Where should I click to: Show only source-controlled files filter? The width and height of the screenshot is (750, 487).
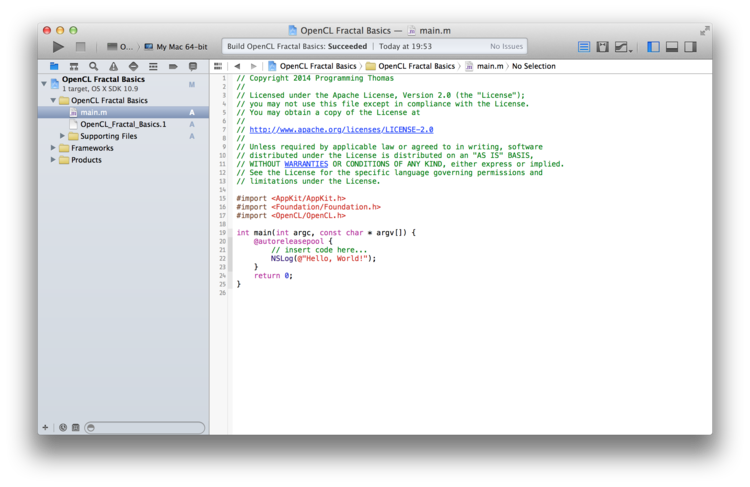click(76, 427)
